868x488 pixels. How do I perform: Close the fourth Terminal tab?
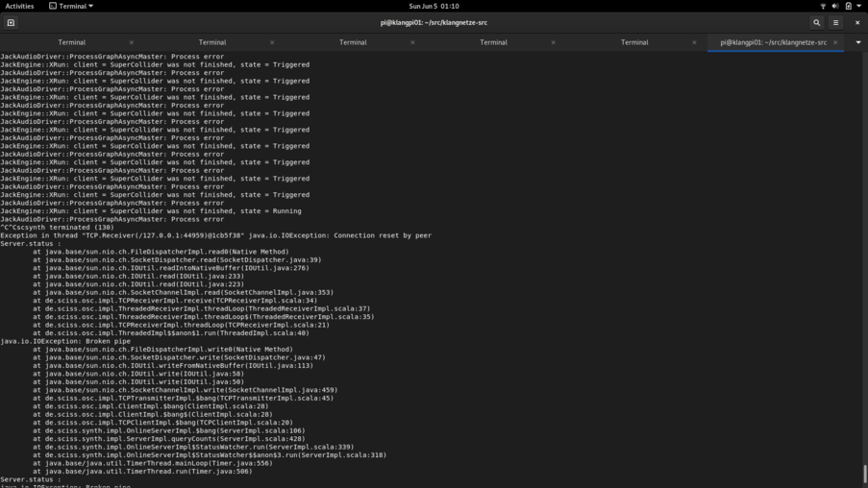(x=553, y=42)
